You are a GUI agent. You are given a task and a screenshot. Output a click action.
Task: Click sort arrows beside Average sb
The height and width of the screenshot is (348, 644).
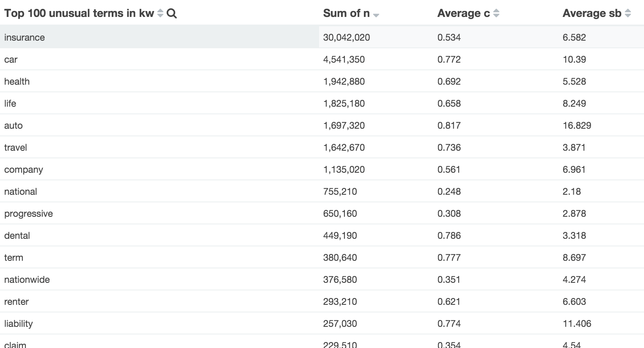pyautogui.click(x=628, y=14)
